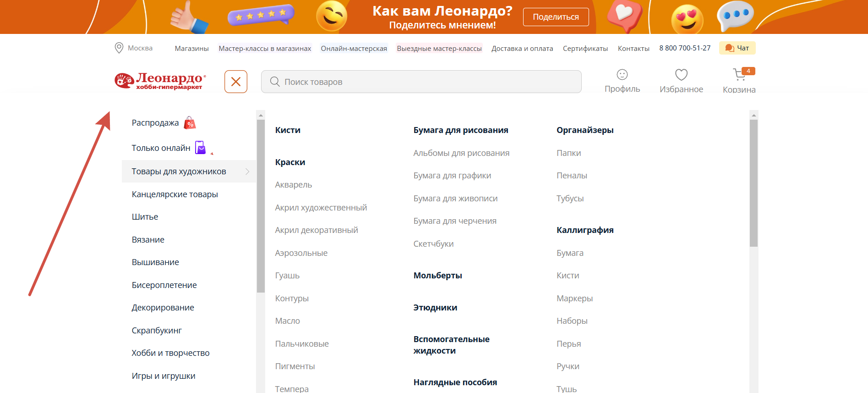The height and width of the screenshot is (393, 868).
Task: Open Выездные мастер-классы link
Action: (x=439, y=49)
